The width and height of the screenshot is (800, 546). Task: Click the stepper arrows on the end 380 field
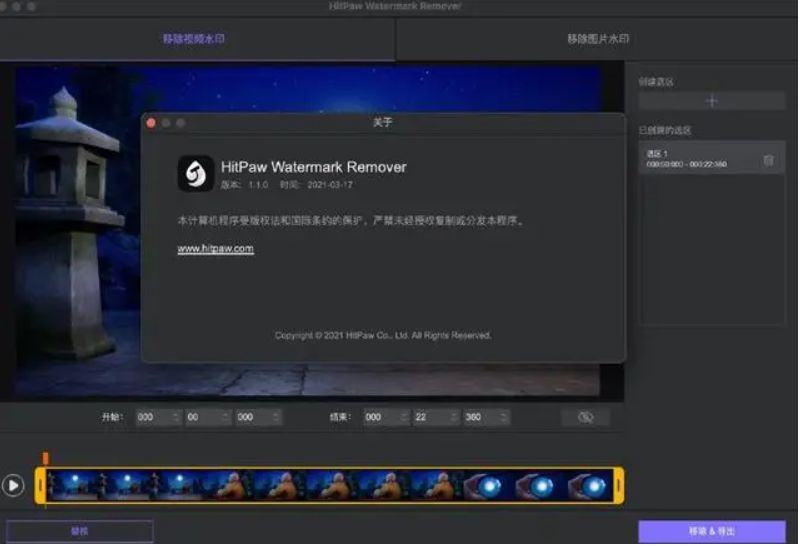point(503,417)
